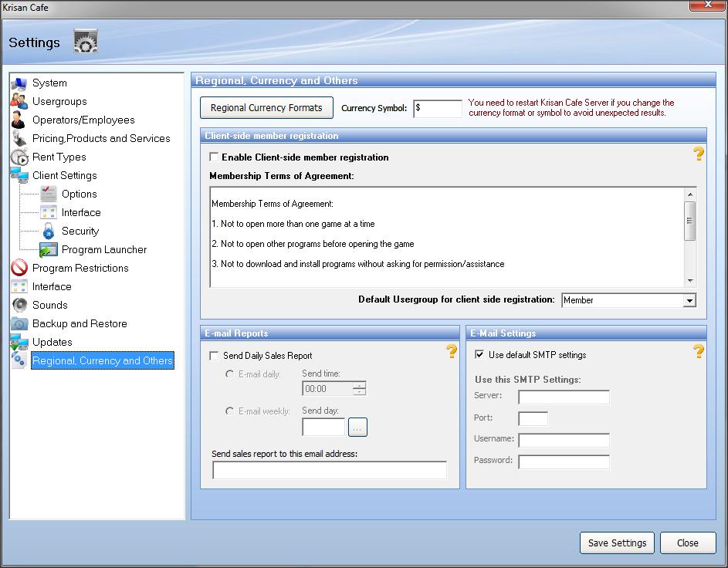
Task: Click the SMTP Port input field
Action: (533, 418)
